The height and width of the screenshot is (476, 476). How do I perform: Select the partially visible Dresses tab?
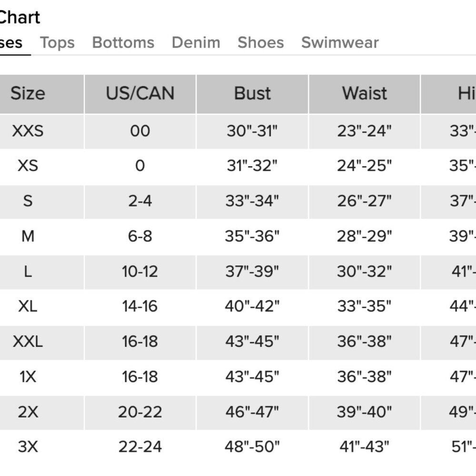pyautogui.click(x=11, y=43)
